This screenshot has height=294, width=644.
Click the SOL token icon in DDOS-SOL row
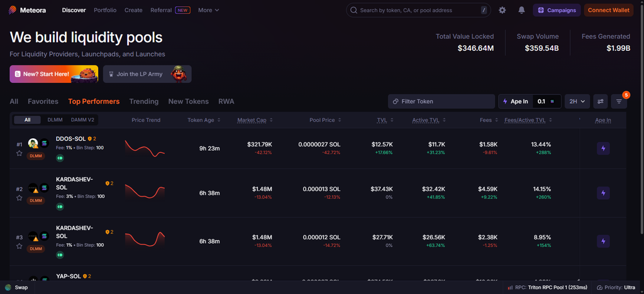[x=45, y=143]
